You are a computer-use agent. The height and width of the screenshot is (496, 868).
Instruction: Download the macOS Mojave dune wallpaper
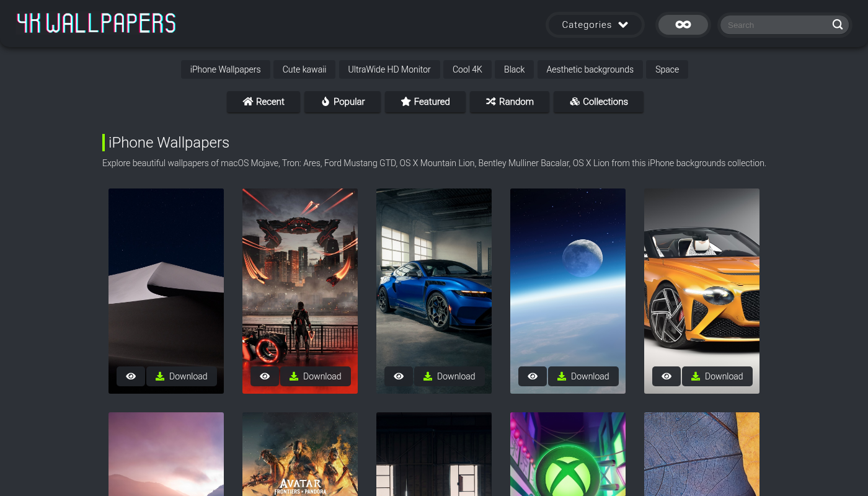click(x=182, y=376)
